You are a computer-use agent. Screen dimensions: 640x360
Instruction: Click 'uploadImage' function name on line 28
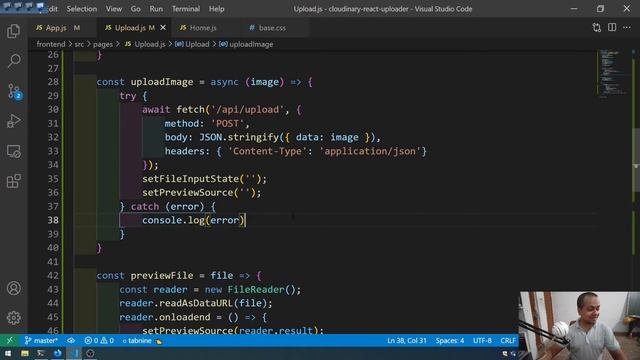(162, 82)
